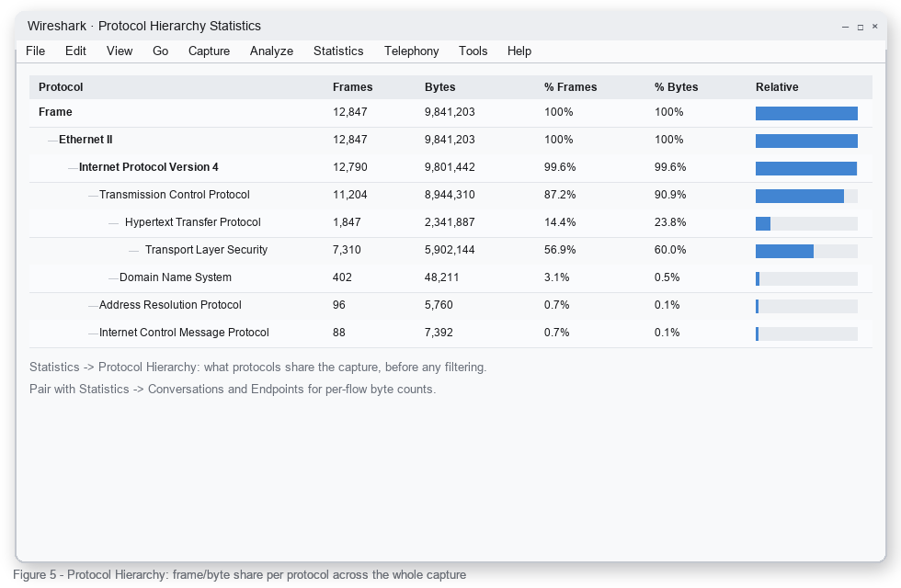
Task: Open the Help menu
Action: [519, 51]
